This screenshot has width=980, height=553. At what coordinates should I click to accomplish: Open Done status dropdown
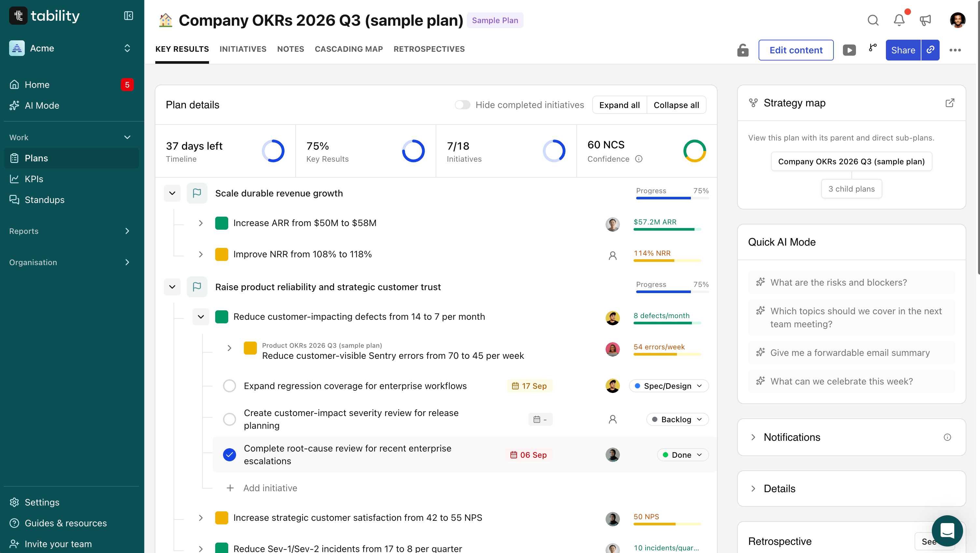(682, 455)
